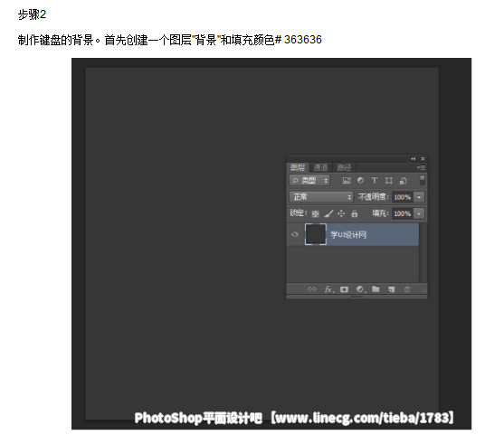
Task: Click the 填充 100% fill field
Action: point(403,213)
